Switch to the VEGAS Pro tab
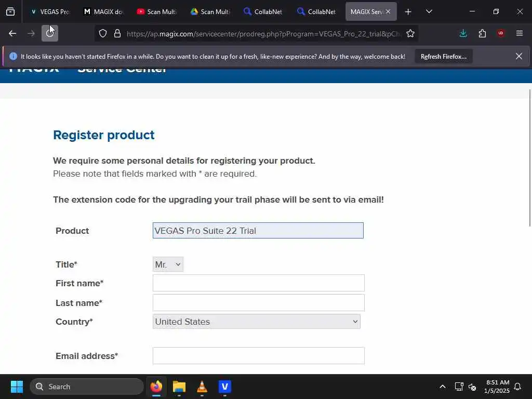This screenshot has width=532, height=399. click(x=50, y=11)
